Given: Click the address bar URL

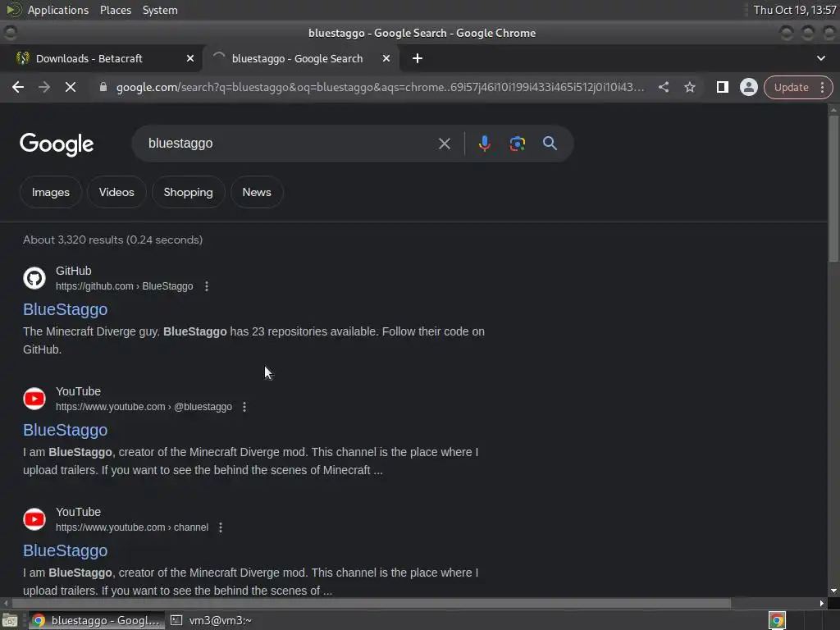Looking at the screenshot, I should click(381, 87).
